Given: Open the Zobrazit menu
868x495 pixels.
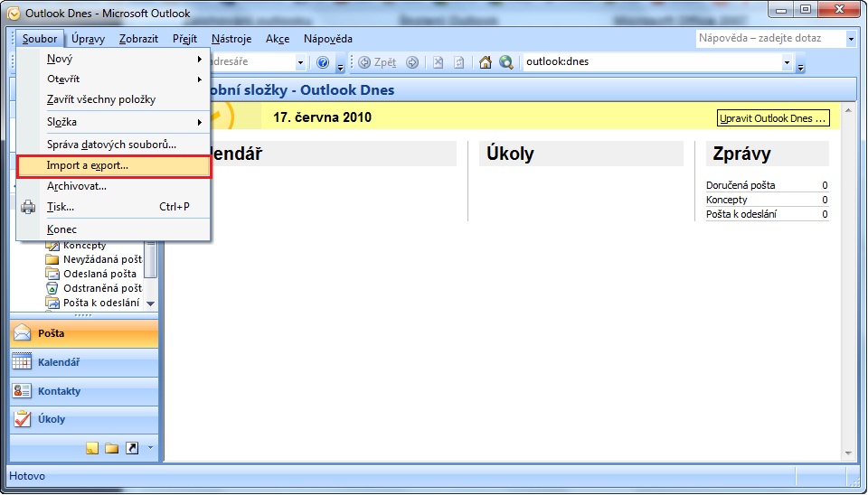Looking at the screenshot, I should 138,39.
